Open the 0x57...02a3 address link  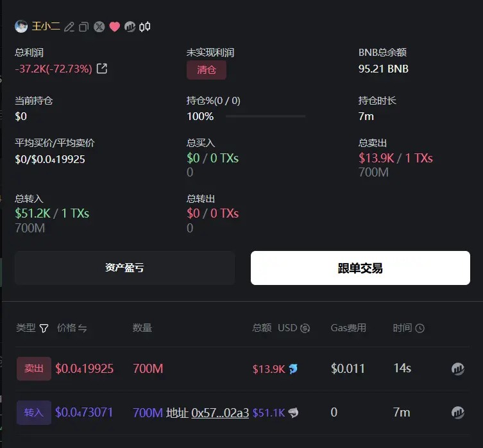click(220, 413)
